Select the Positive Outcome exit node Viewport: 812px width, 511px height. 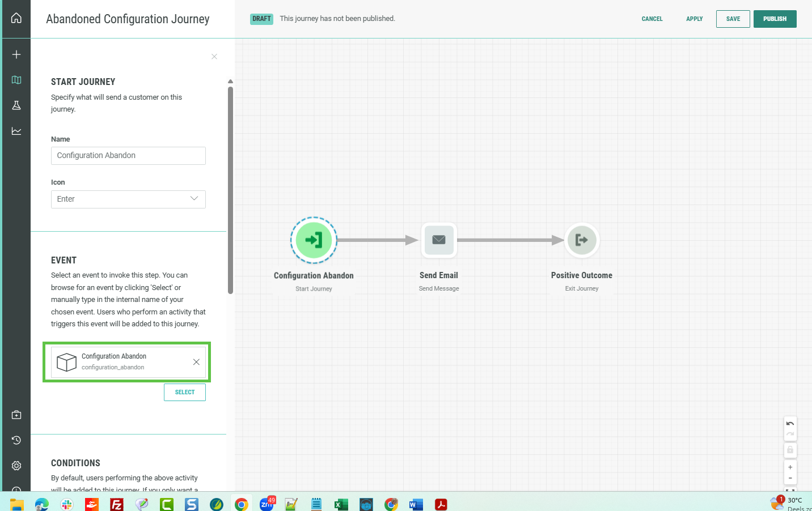point(581,240)
